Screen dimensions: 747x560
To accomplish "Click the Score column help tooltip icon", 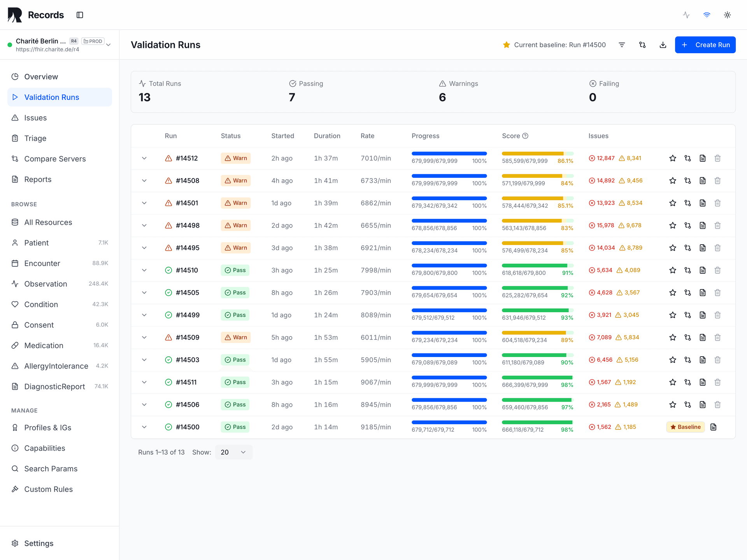I will coord(525,136).
